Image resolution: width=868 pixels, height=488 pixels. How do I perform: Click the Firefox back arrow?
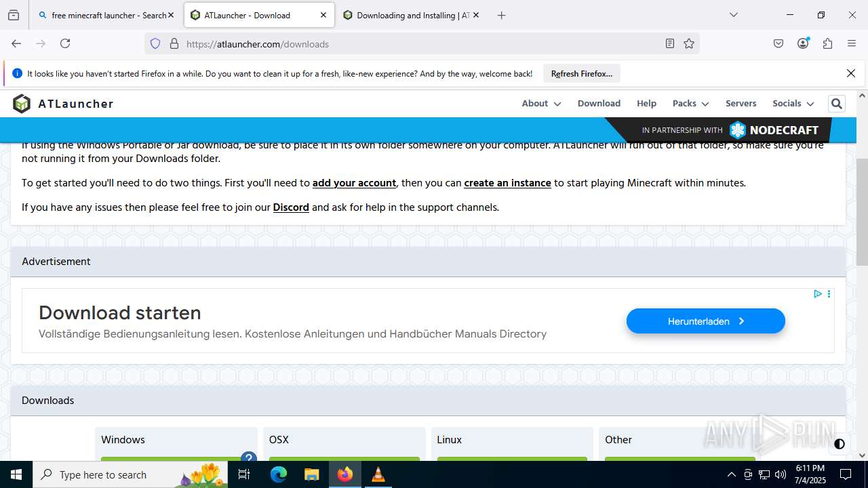pyautogui.click(x=16, y=43)
